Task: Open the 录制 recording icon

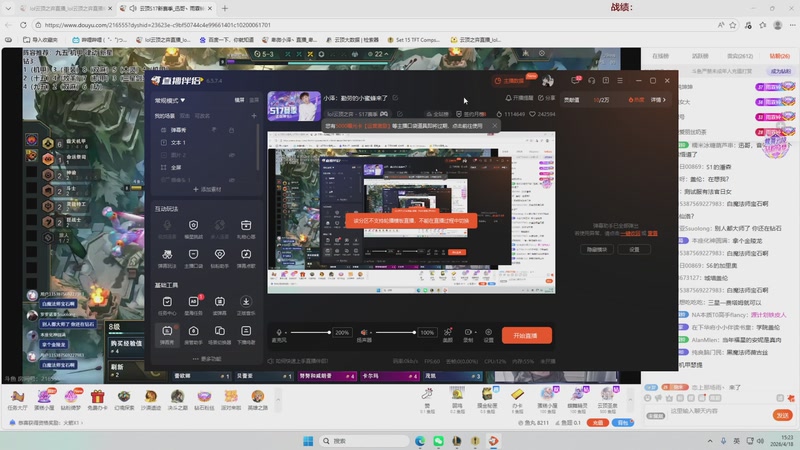Action: [467, 332]
